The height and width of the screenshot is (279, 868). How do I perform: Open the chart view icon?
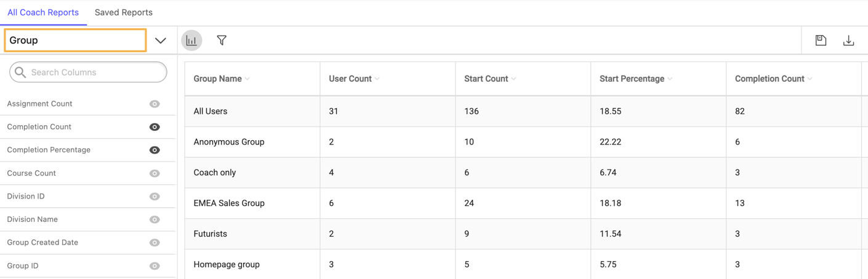tap(191, 41)
